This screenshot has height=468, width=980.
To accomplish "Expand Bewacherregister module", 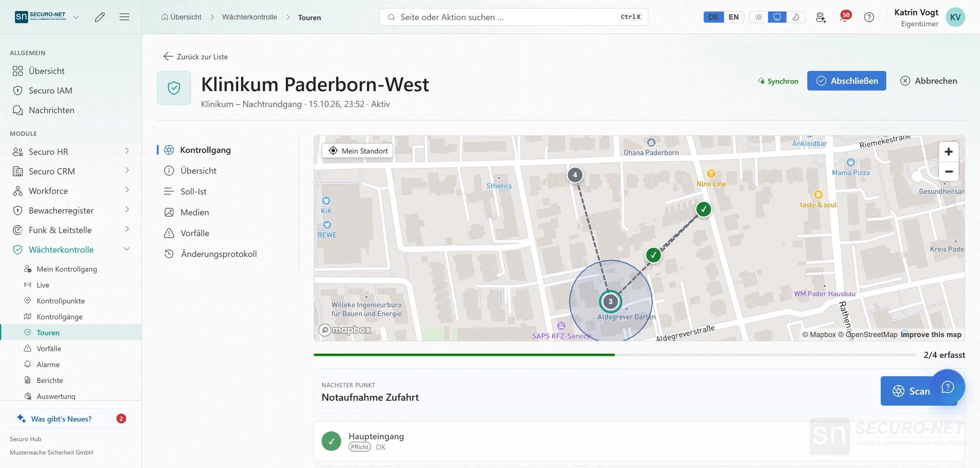I will (71, 210).
